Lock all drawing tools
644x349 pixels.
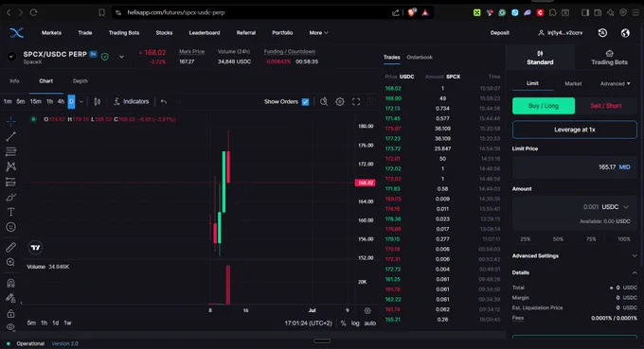tap(10, 314)
